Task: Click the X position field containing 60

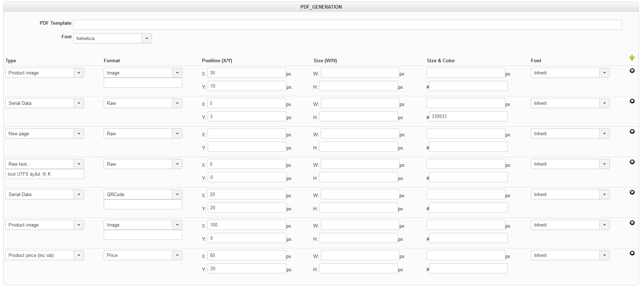Action: pos(247,255)
